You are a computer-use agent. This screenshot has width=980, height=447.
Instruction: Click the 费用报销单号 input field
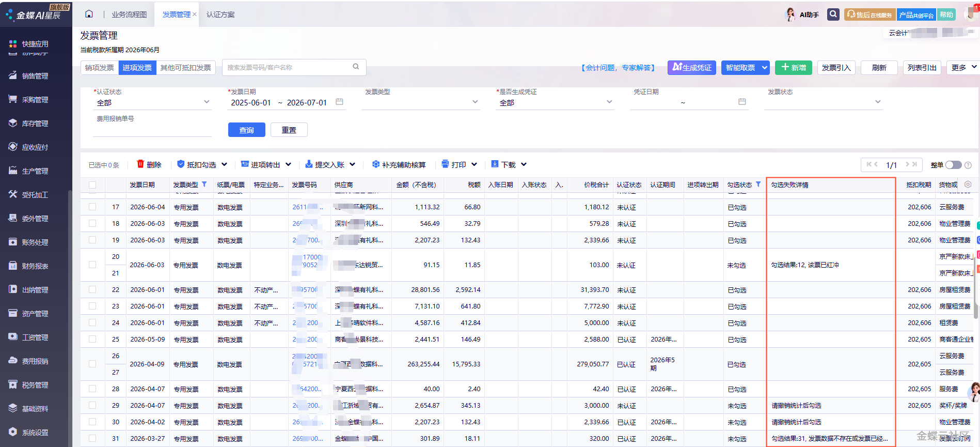pyautogui.click(x=152, y=130)
